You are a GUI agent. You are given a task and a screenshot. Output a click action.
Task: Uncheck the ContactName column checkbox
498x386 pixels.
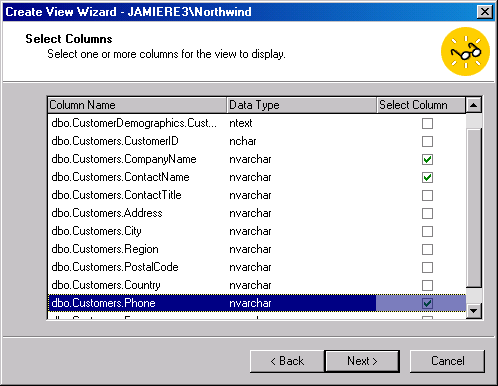coord(427,177)
